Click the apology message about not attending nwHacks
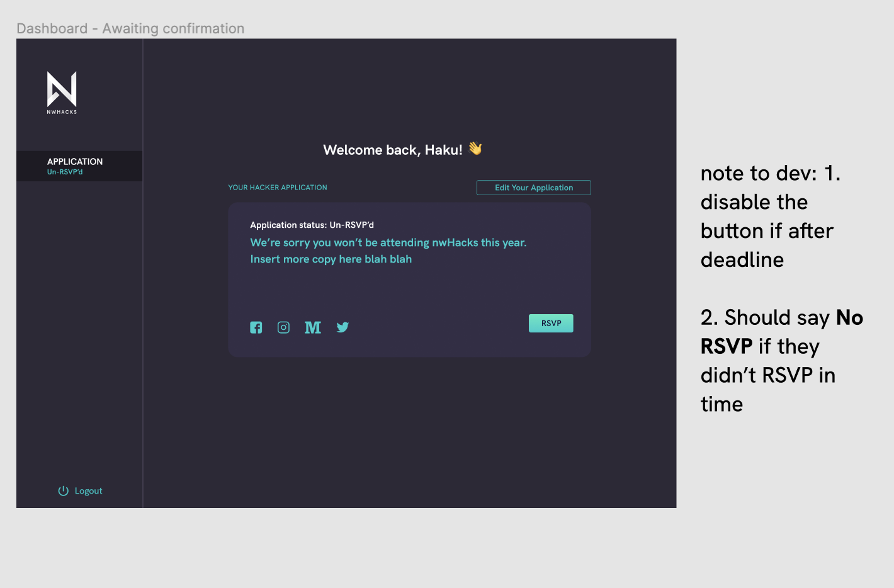The height and width of the screenshot is (588, 894). pos(388,242)
